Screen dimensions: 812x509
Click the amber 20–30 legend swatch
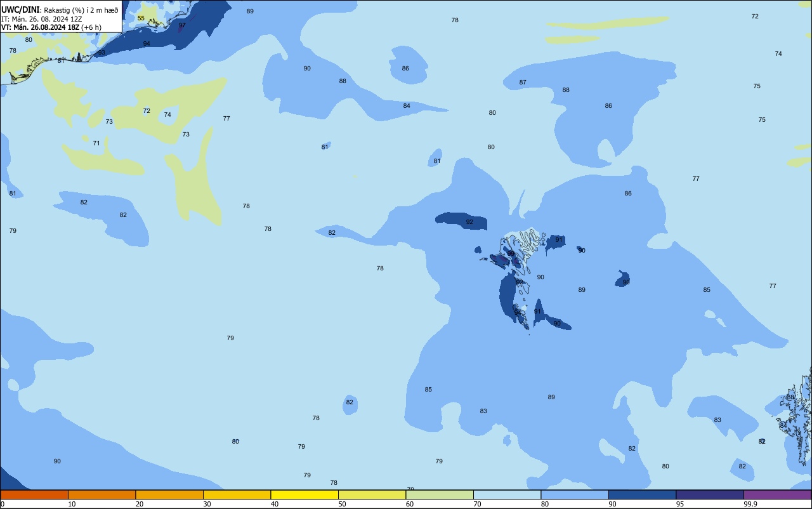coord(169,494)
